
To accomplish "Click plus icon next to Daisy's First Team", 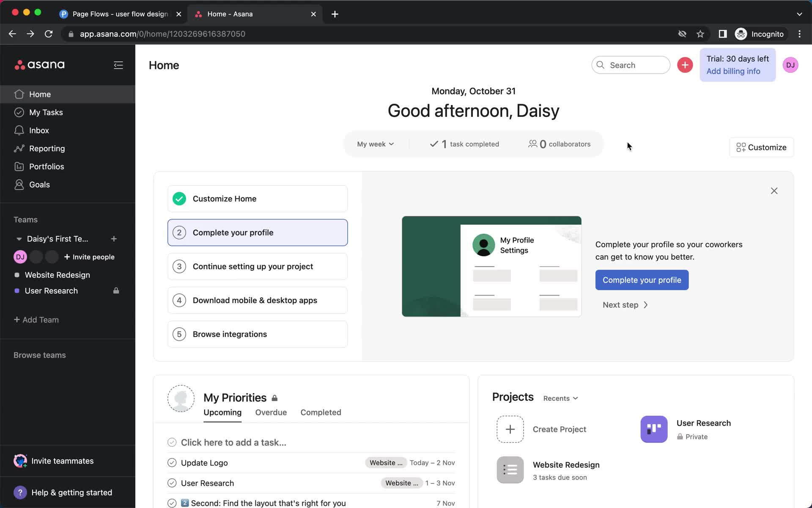I will coord(114,239).
